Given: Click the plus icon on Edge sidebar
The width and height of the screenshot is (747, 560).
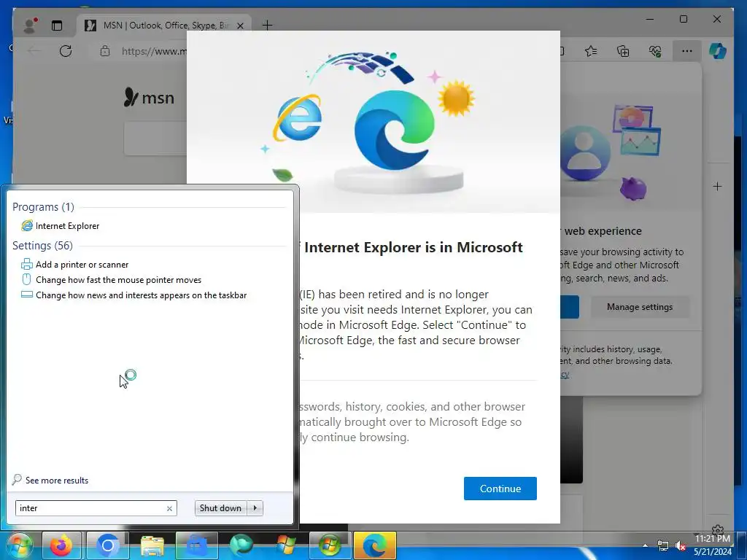Looking at the screenshot, I should pos(718,186).
